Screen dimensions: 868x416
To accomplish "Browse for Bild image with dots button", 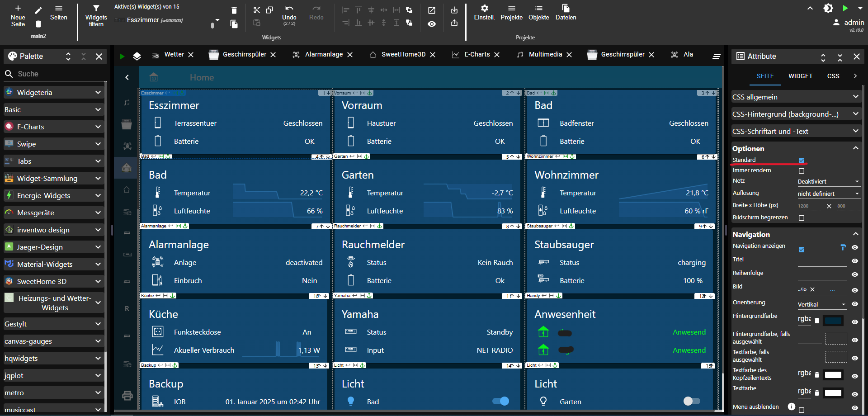I will coord(832,289).
